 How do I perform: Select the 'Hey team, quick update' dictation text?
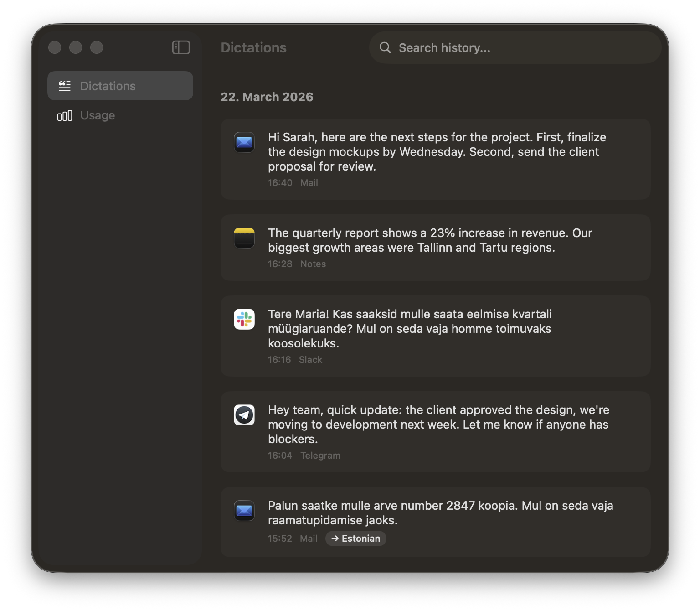[438, 425]
